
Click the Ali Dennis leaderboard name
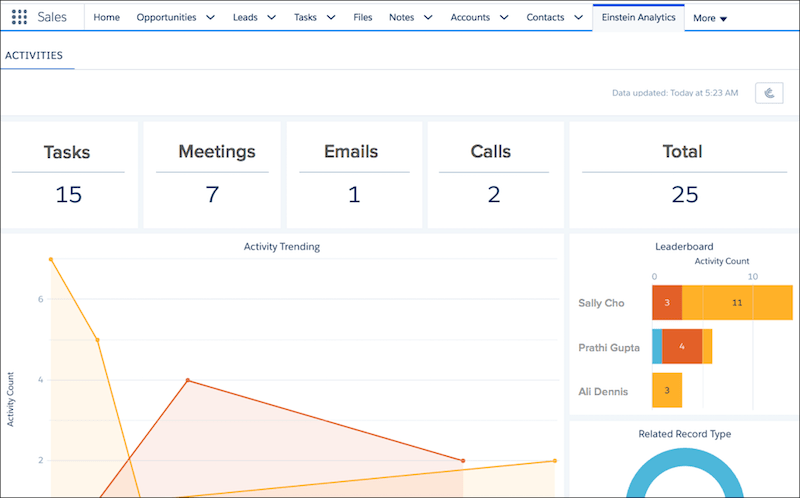point(603,392)
